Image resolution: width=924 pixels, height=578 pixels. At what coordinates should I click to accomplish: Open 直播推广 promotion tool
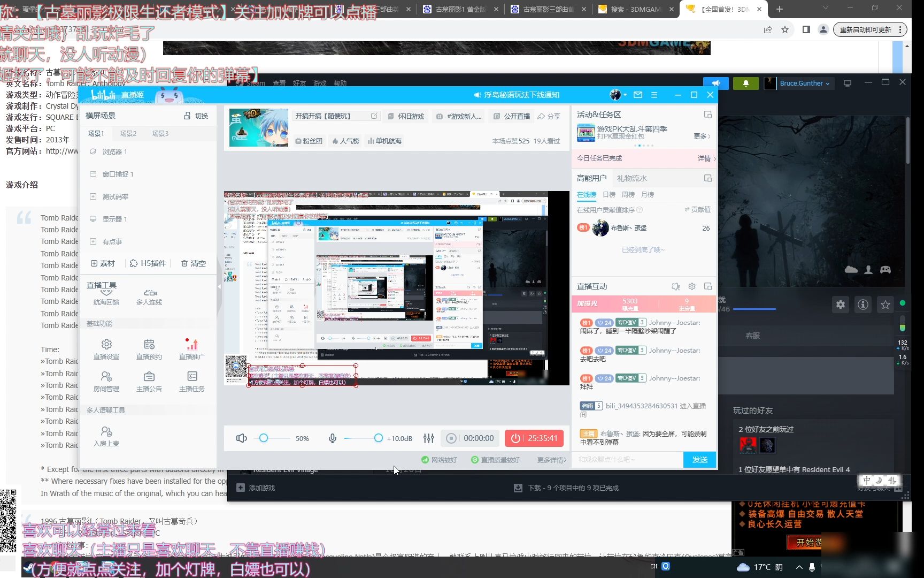192,349
